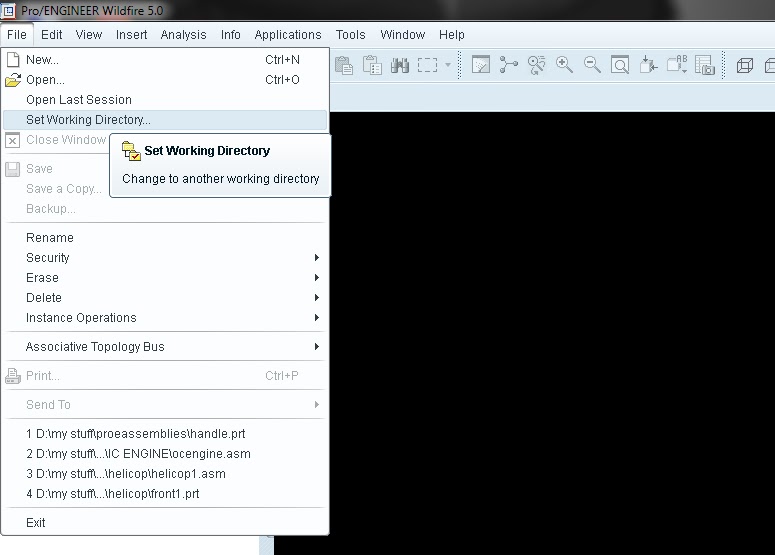The width and height of the screenshot is (775, 555).
Task: Expand the Erase submenu arrow
Action: coord(317,278)
